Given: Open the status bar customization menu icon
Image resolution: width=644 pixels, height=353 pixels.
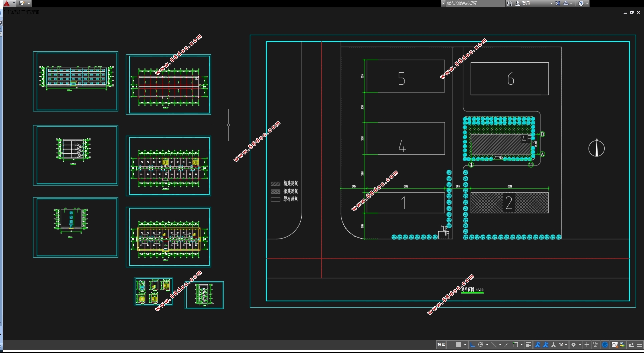Looking at the screenshot, I should 639,345.
